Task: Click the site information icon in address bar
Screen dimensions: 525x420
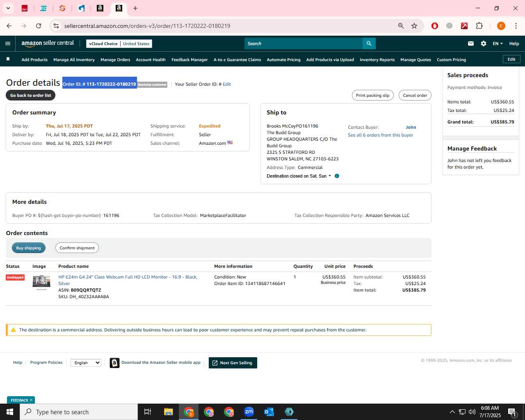Action: (56, 26)
